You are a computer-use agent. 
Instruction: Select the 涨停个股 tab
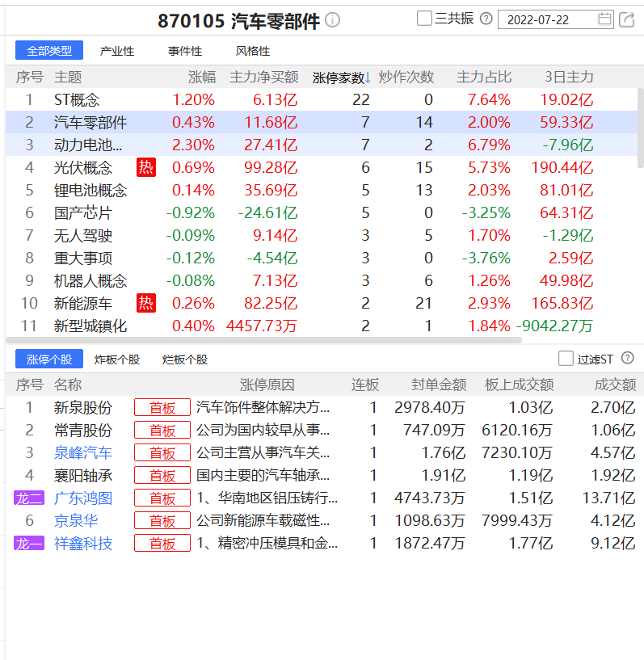[49, 359]
